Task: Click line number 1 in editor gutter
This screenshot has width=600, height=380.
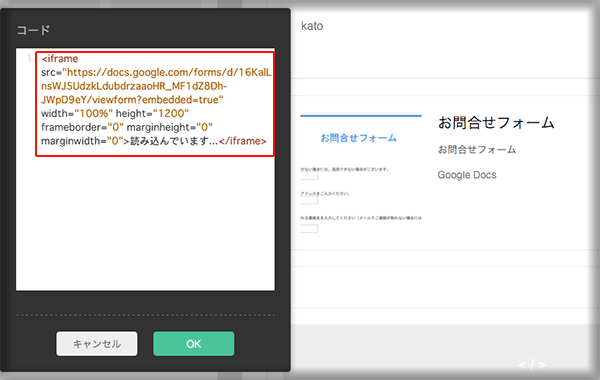Action: 29,59
